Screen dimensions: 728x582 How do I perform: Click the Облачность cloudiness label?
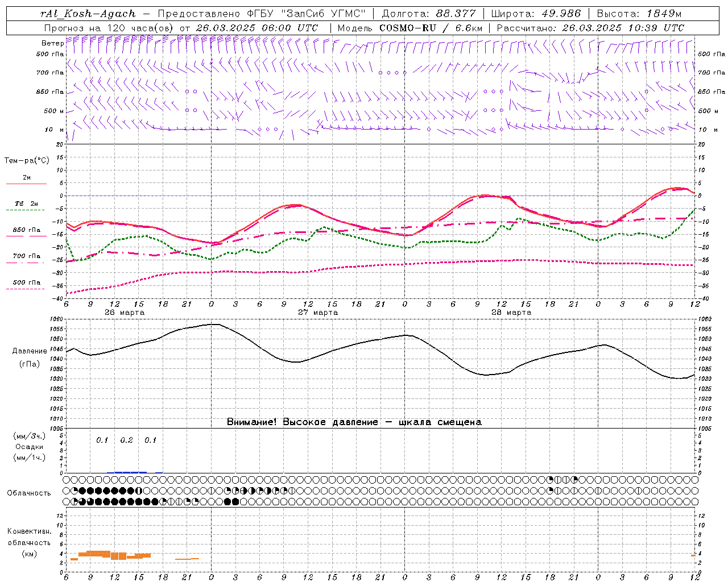tap(29, 493)
